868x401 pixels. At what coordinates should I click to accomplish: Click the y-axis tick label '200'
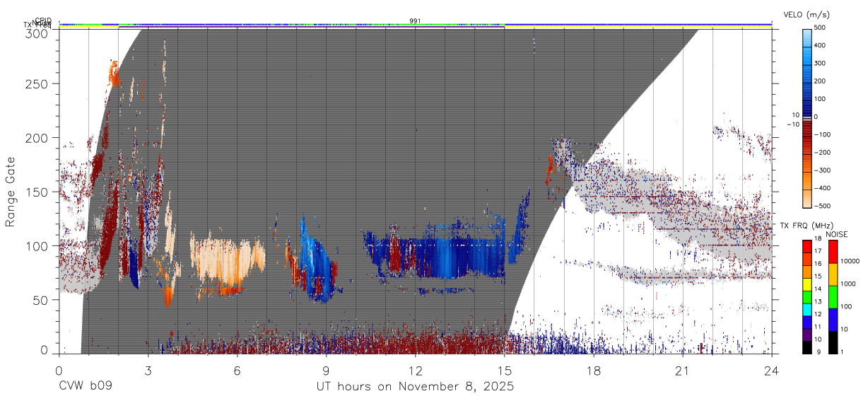point(37,138)
